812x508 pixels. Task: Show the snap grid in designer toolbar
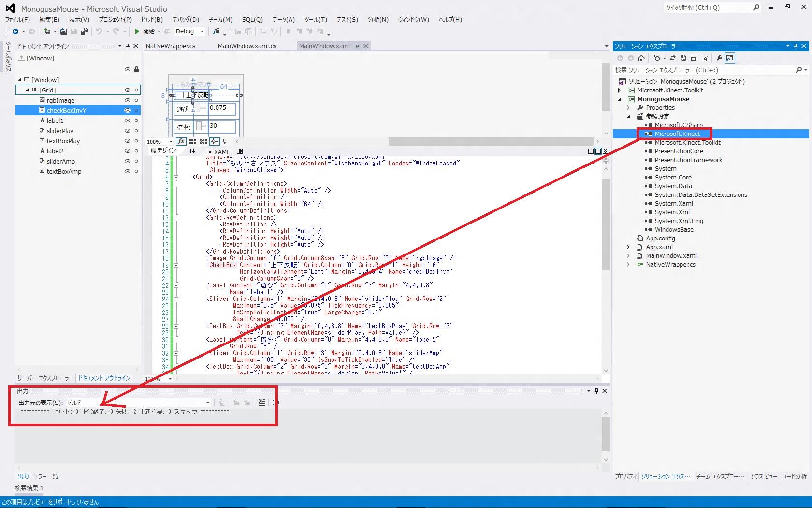pos(192,141)
